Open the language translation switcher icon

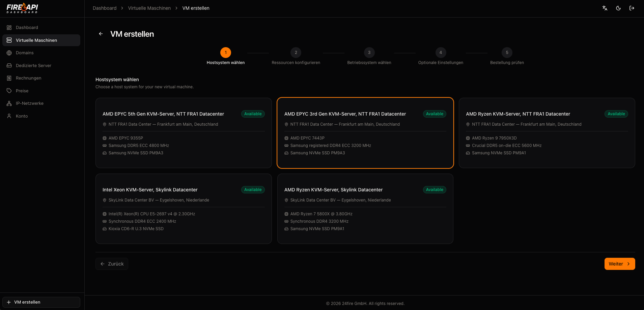coord(605,8)
